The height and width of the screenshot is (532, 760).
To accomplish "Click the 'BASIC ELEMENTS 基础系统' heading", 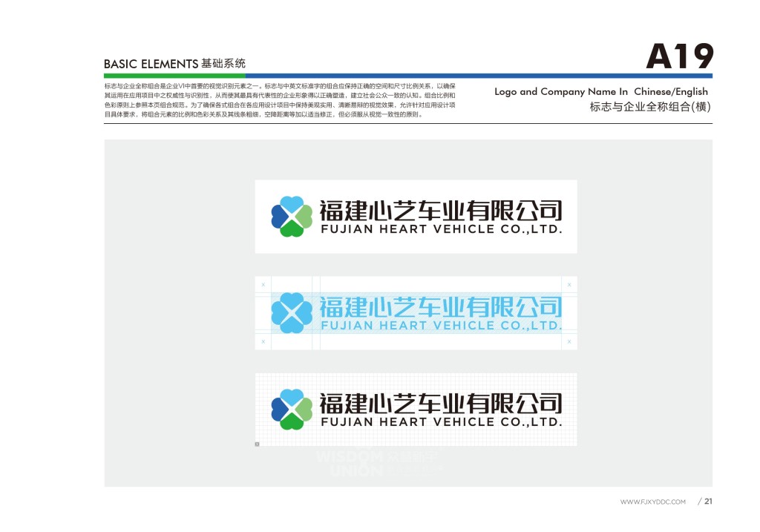I will click(x=174, y=64).
